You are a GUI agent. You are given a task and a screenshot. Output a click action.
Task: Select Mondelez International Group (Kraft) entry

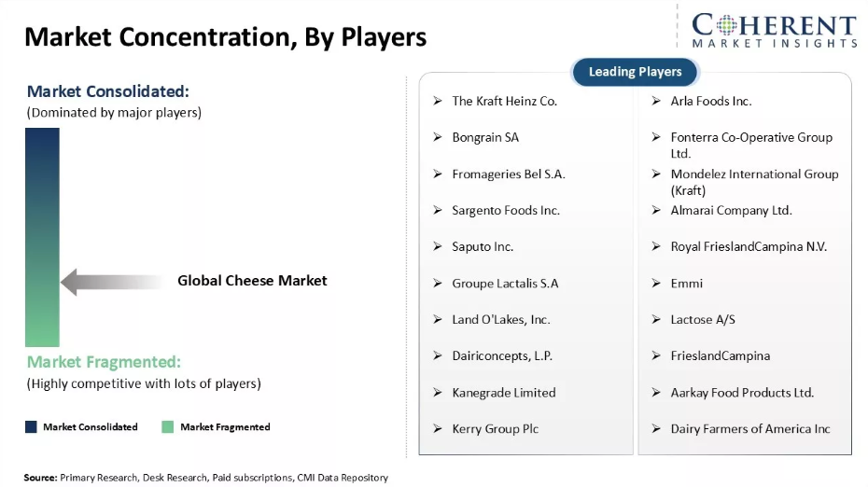click(x=754, y=182)
